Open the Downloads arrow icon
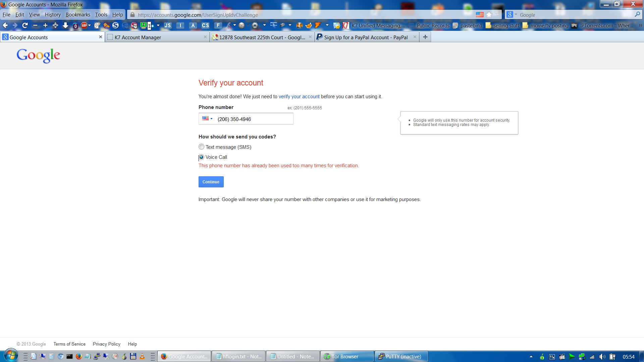The image size is (644, 362). tap(65, 25)
